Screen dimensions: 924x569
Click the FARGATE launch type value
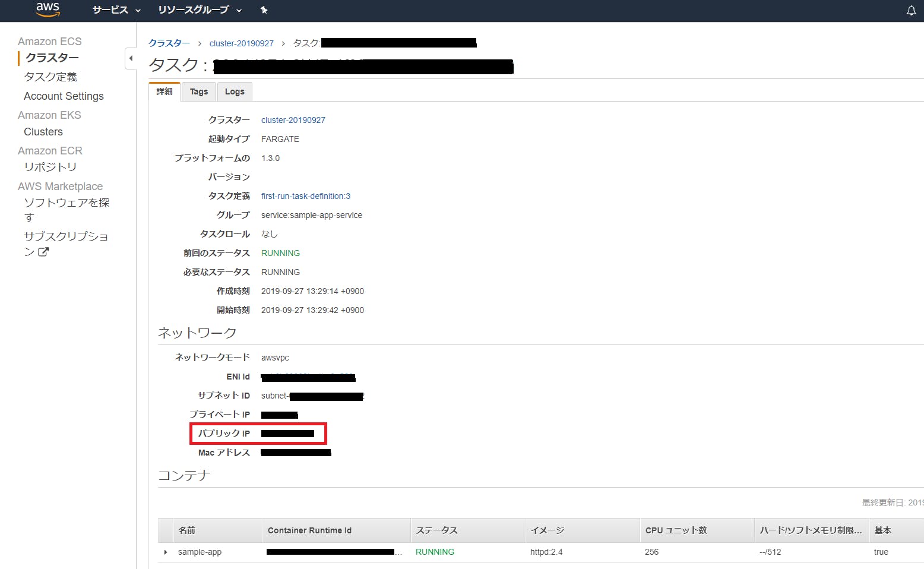click(x=280, y=139)
